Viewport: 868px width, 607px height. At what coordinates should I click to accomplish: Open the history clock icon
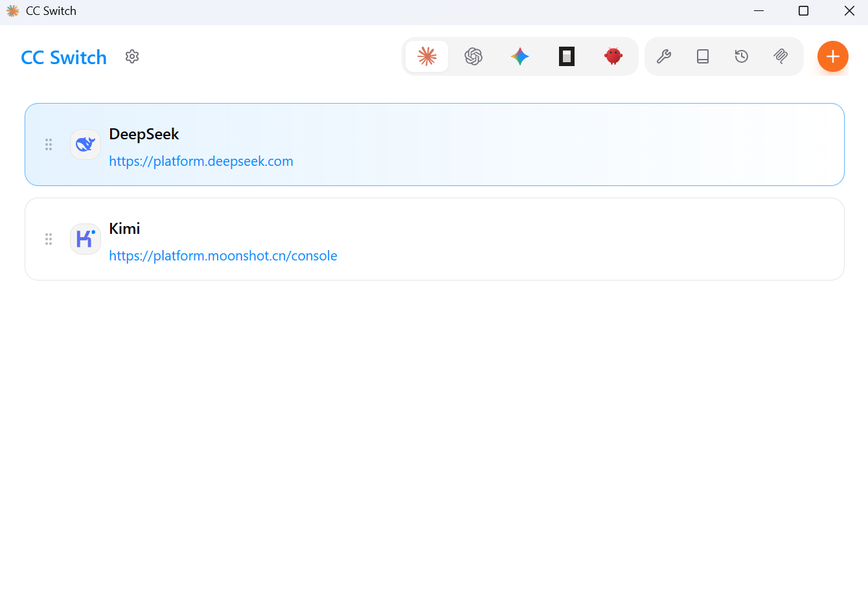pos(742,56)
